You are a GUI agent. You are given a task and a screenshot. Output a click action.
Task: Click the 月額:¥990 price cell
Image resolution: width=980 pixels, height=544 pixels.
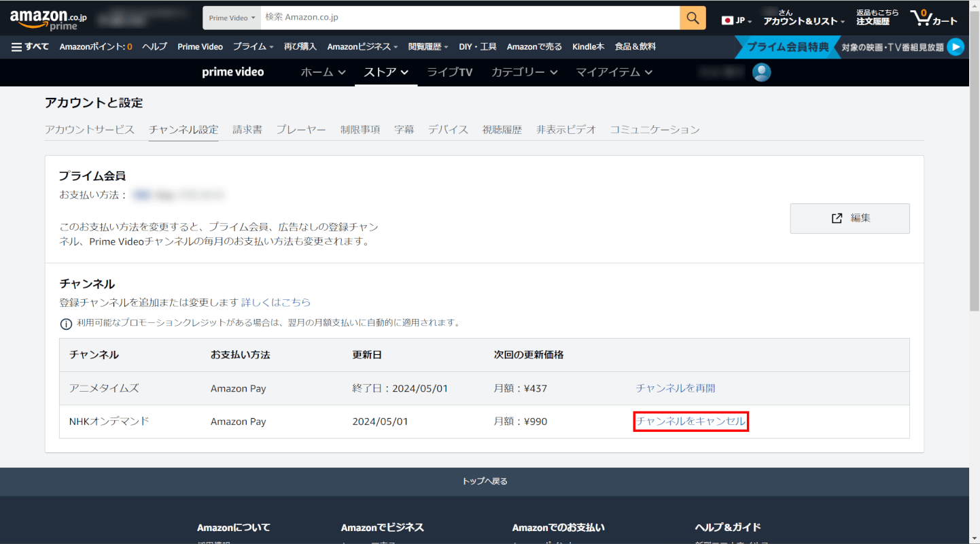pyautogui.click(x=521, y=422)
